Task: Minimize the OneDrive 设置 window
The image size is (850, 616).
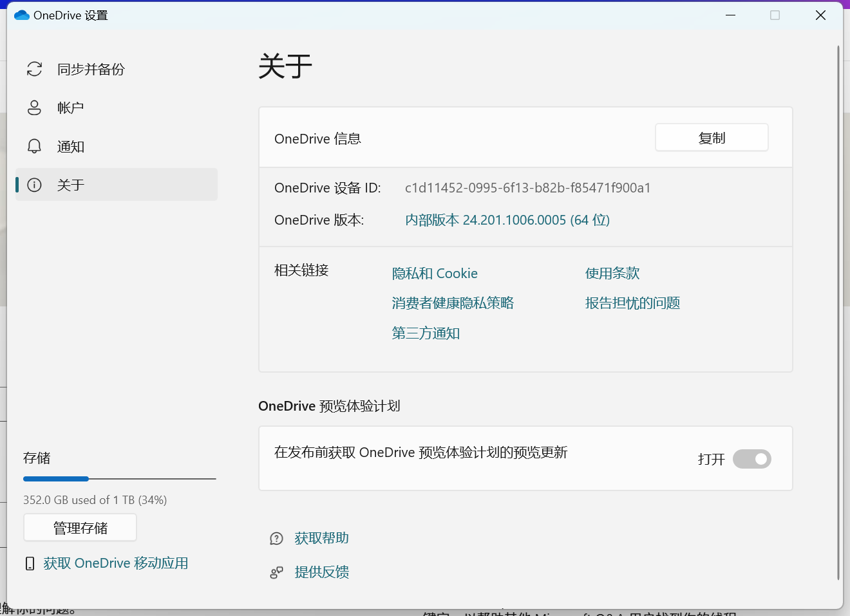Action: coord(730,15)
